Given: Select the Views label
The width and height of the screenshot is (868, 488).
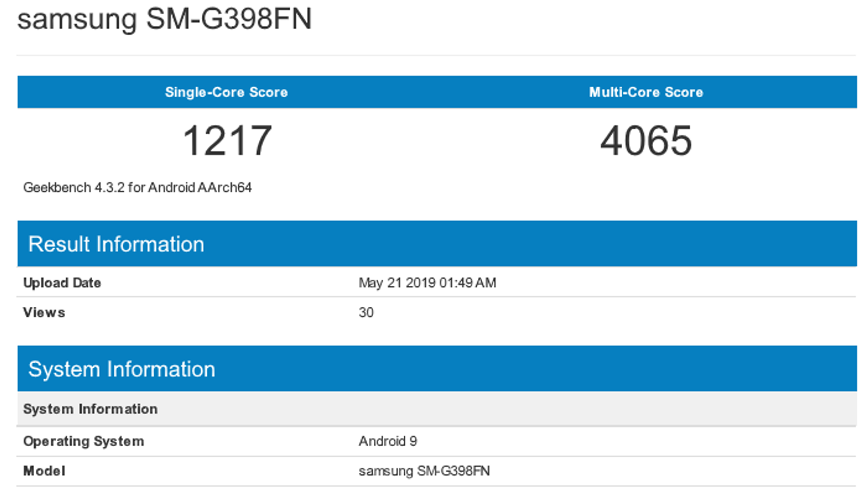Looking at the screenshot, I should [44, 312].
